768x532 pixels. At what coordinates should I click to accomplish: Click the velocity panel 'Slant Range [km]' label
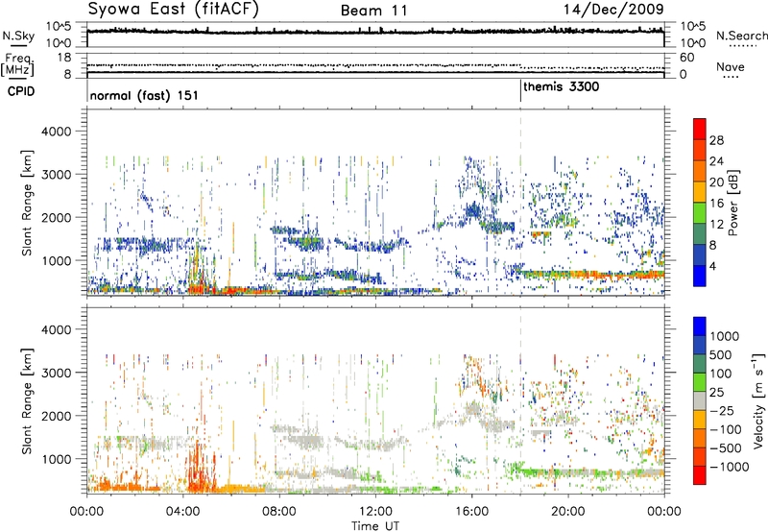pyautogui.click(x=27, y=400)
